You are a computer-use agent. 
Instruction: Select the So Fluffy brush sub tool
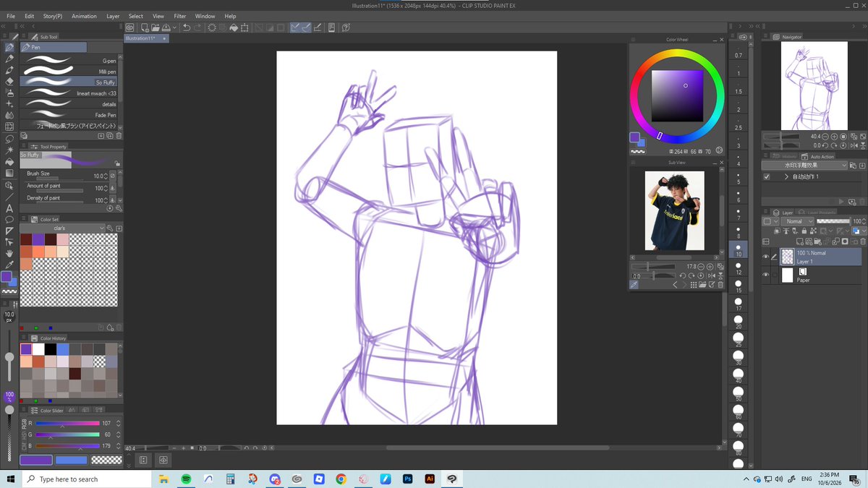click(x=69, y=82)
